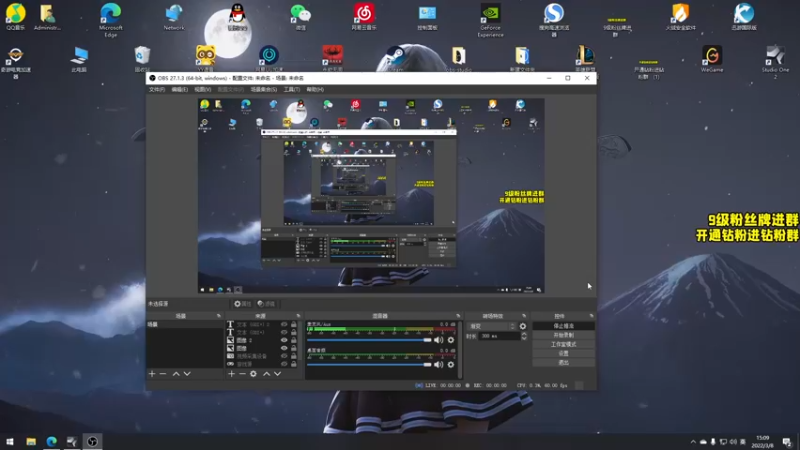Open the 桌面音频 mixer gear settings
Screen dimensions: 800x450
(x=451, y=364)
